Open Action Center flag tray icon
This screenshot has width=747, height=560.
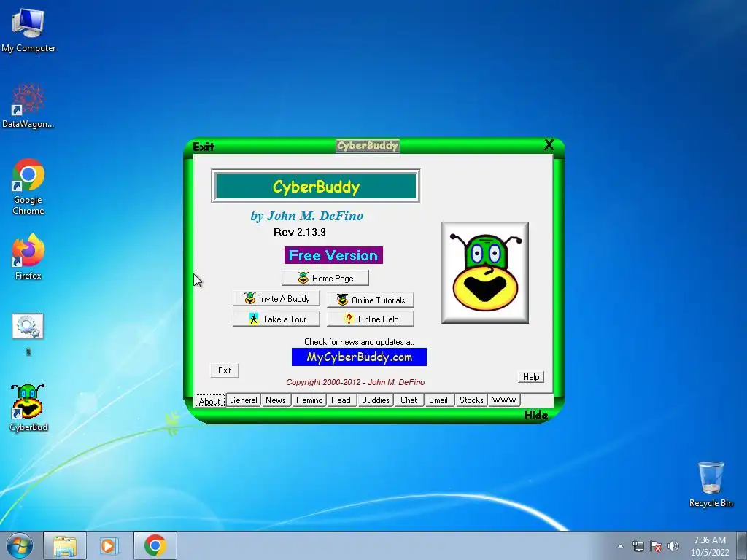656,546
